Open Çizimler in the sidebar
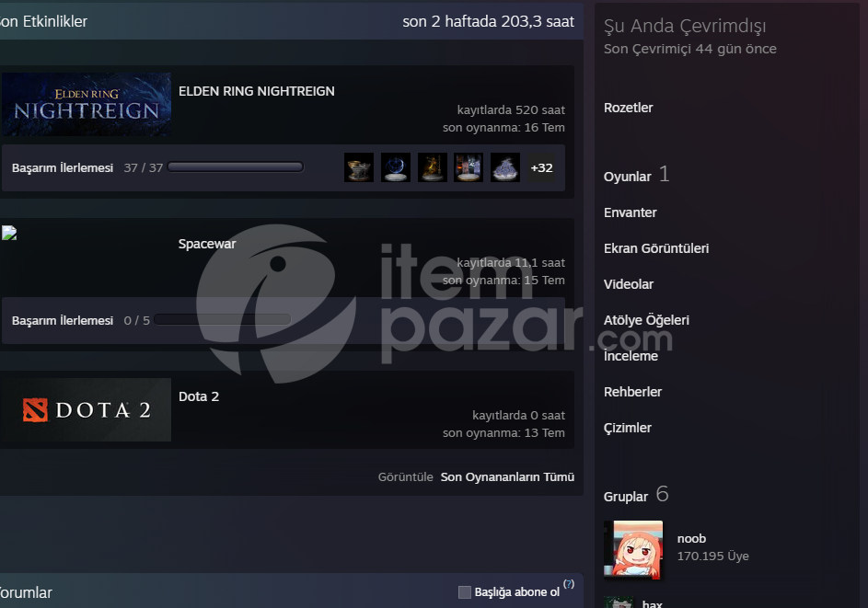The image size is (868, 608). [627, 429]
